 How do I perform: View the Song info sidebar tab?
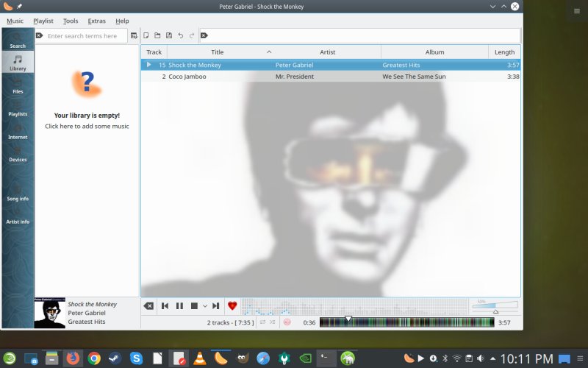click(x=18, y=193)
